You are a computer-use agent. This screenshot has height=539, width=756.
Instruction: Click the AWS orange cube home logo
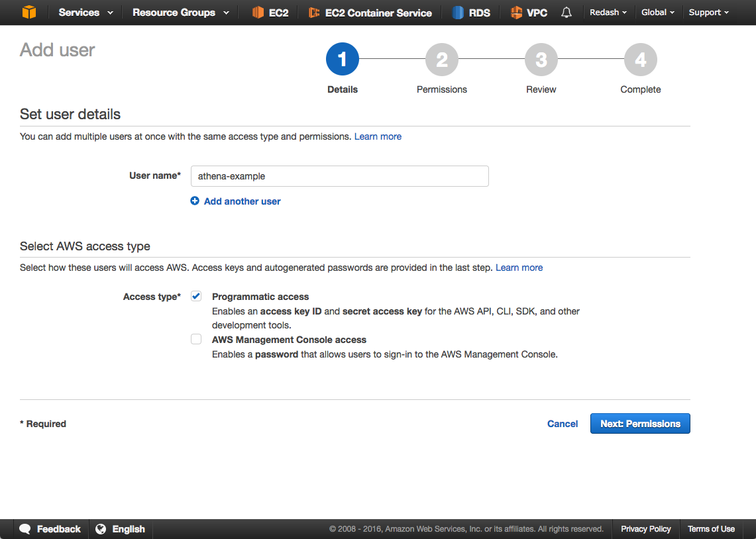coord(29,13)
